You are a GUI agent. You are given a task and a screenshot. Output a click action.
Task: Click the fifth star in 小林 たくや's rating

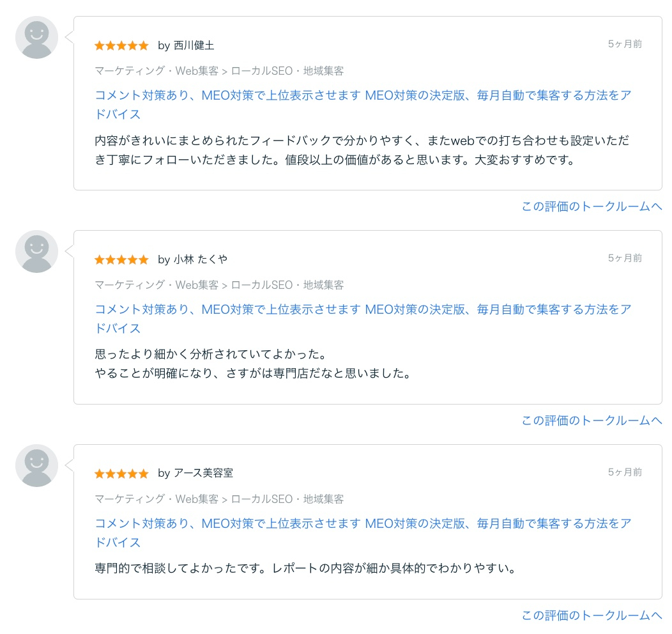pos(143,259)
